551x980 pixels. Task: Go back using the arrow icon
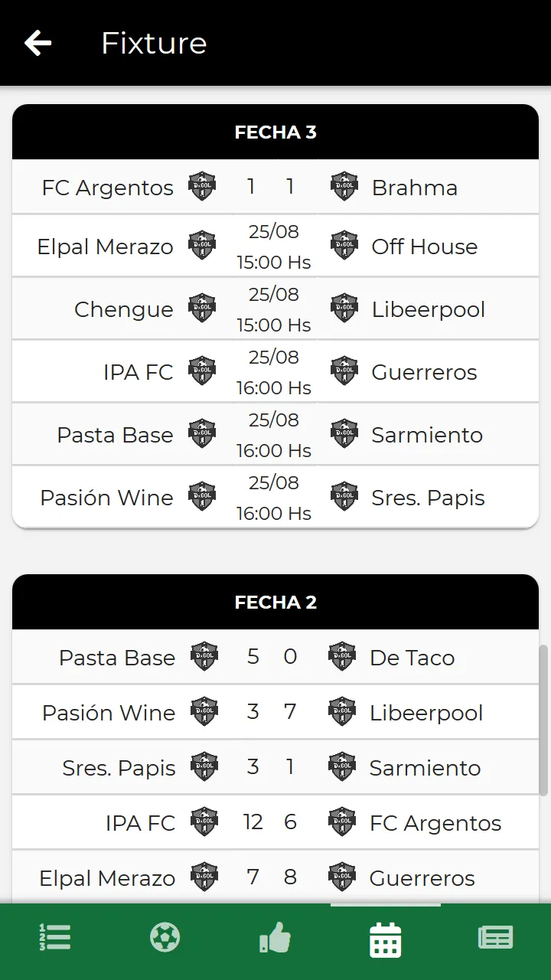(37, 43)
